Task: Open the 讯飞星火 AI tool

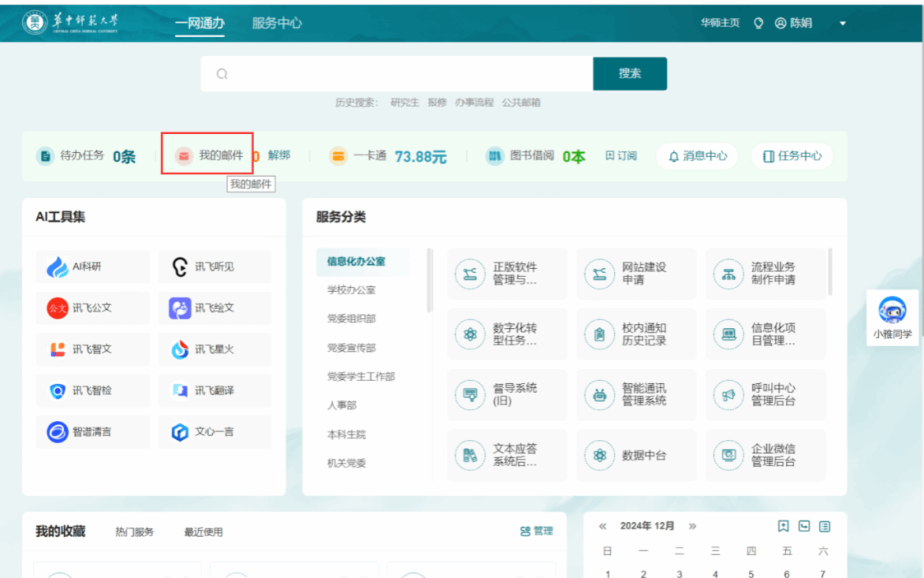Action: [x=180, y=349]
